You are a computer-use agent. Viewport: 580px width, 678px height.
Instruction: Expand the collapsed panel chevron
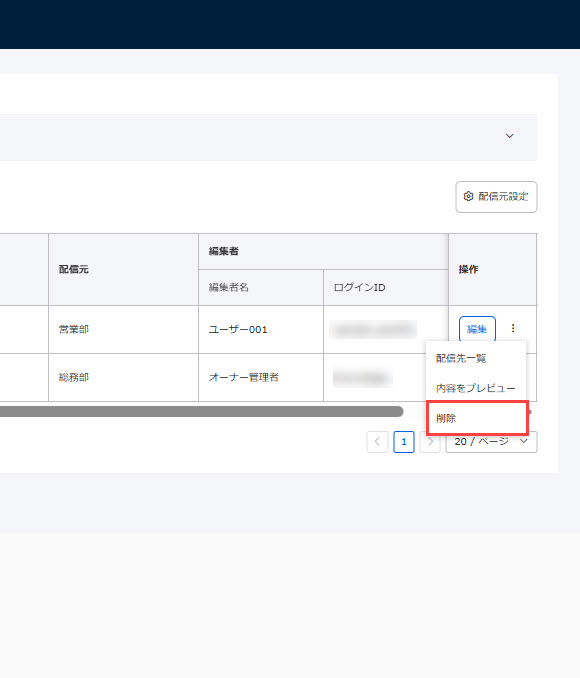tap(510, 136)
